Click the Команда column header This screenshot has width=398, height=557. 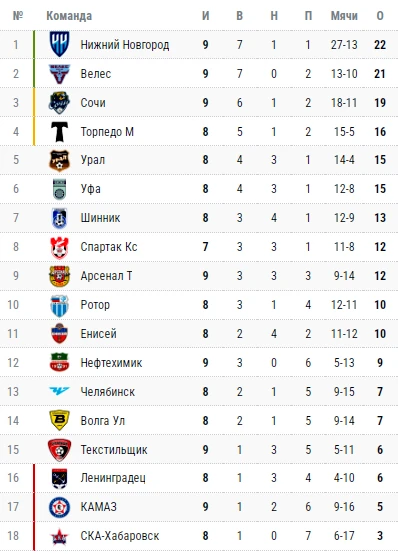pyautogui.click(x=69, y=16)
